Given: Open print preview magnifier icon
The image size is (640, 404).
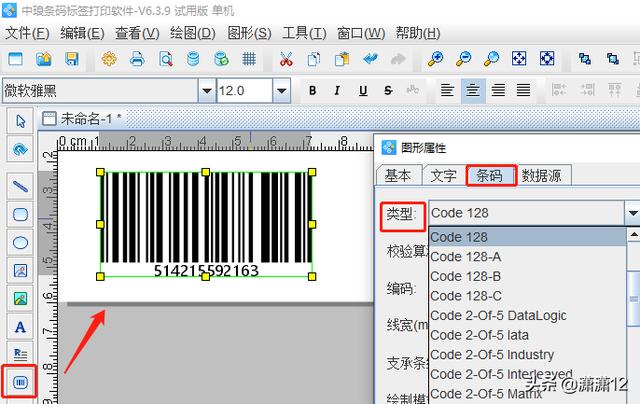Looking at the screenshot, I should [165, 59].
